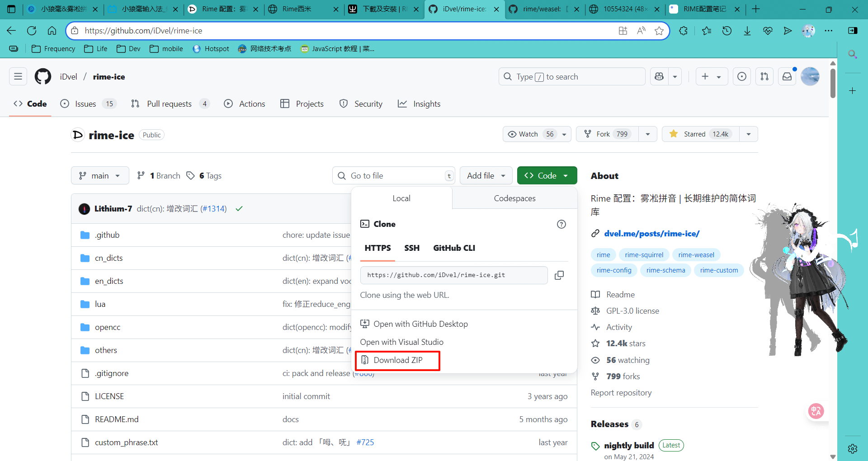Select the SSH clone tab
Image resolution: width=868 pixels, height=461 pixels.
pos(411,248)
